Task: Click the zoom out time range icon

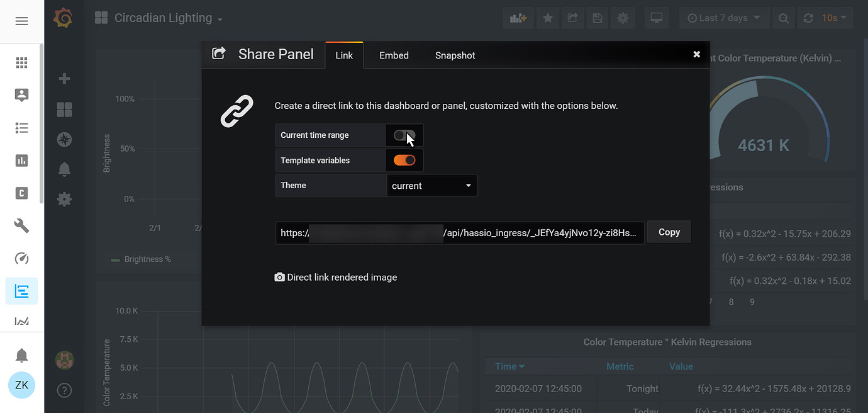Action: click(x=784, y=18)
